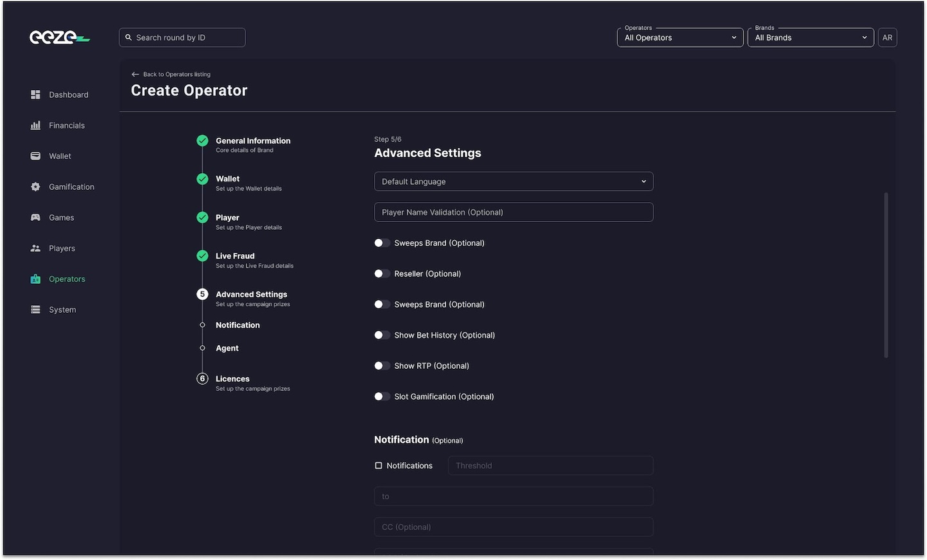Expand the All Operators dropdown
This screenshot has height=560, width=927.
pos(679,37)
